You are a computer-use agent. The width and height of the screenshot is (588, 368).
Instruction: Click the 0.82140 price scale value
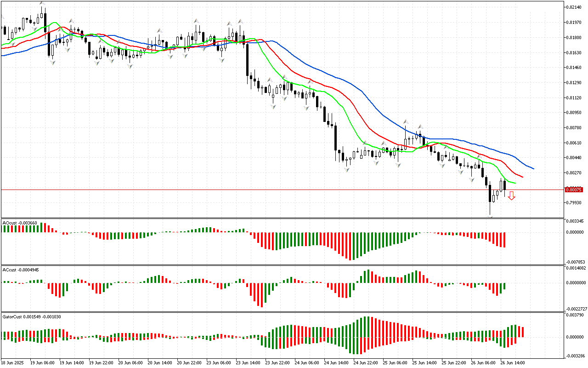(575, 7)
